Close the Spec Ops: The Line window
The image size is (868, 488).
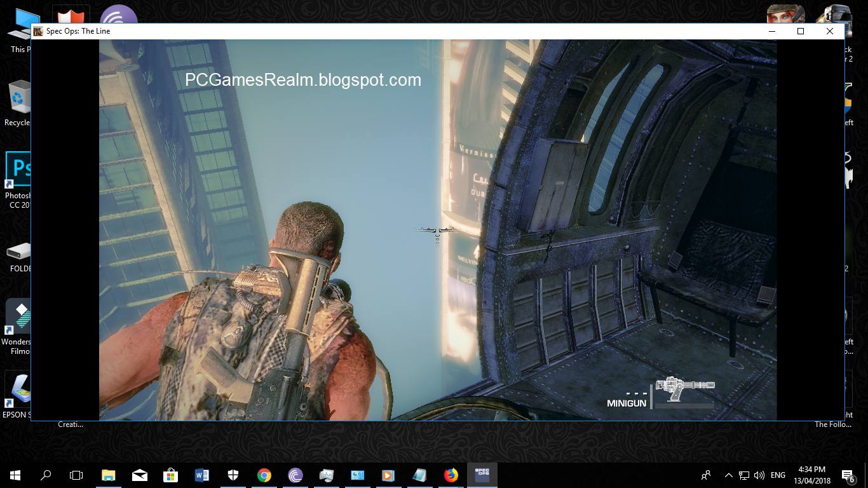830,31
